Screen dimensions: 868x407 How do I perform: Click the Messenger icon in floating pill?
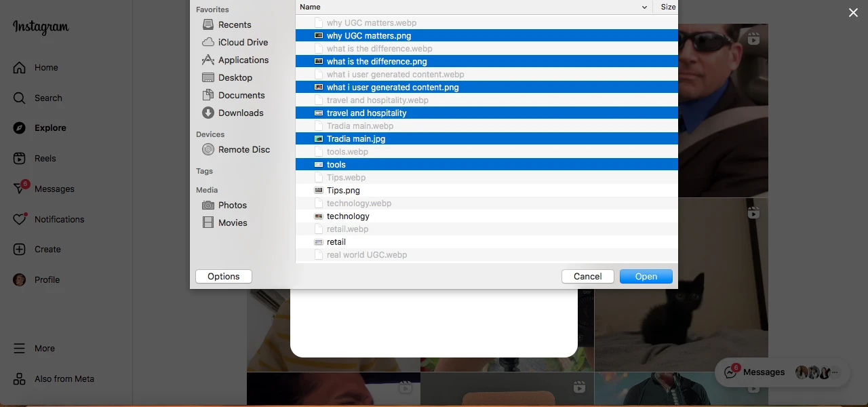(731, 372)
